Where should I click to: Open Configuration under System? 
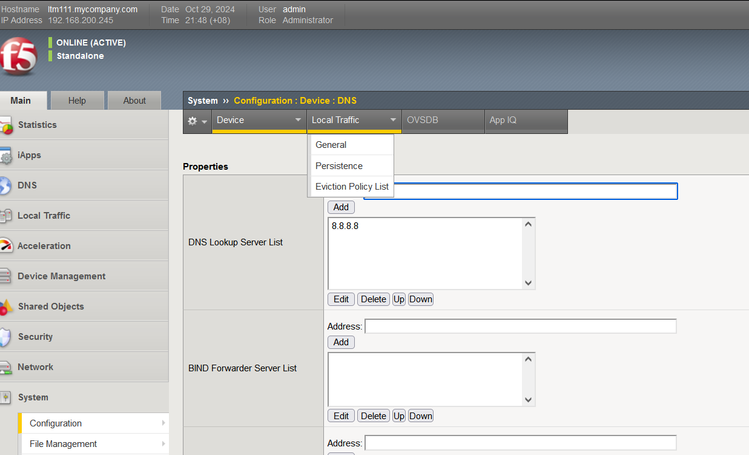tap(55, 423)
